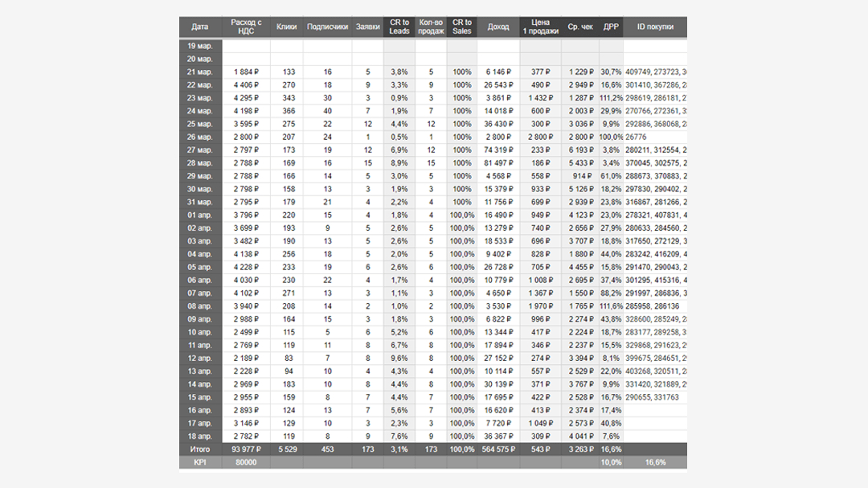Click the total spend 93 977 ₽ cell
Screen dimensions: 868x488
pos(247,449)
